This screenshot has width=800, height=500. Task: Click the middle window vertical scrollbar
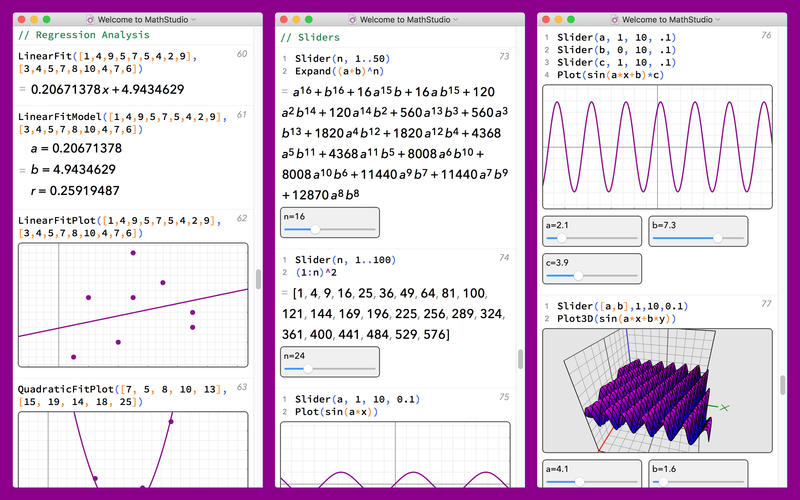tap(520, 359)
